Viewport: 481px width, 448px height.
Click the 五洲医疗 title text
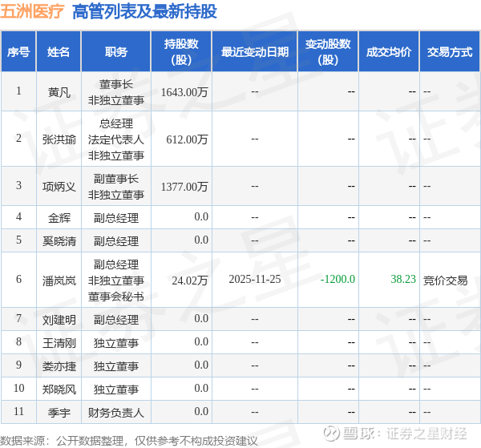click(32, 12)
